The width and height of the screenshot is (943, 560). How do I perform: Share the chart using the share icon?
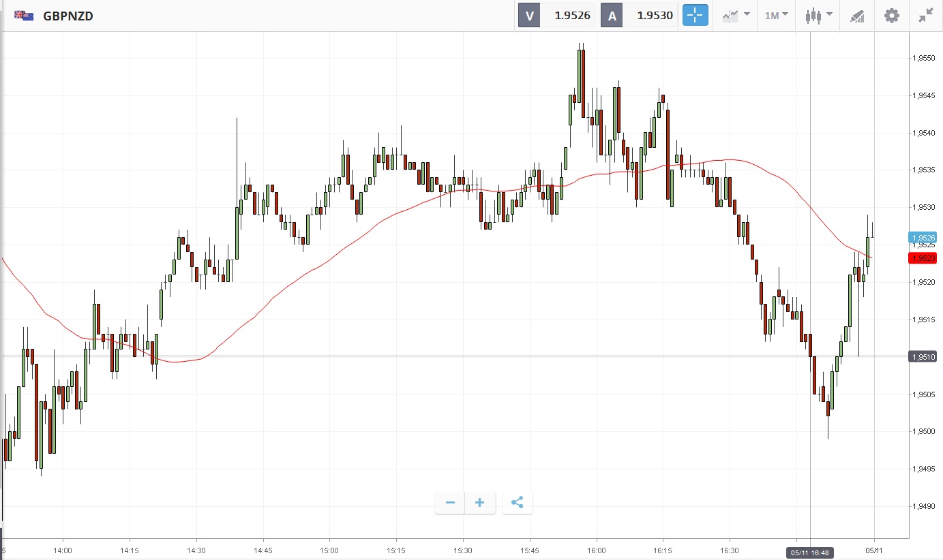[x=518, y=503]
